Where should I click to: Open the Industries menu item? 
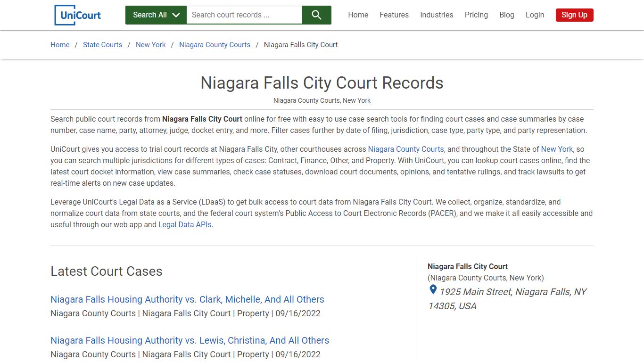(x=437, y=15)
